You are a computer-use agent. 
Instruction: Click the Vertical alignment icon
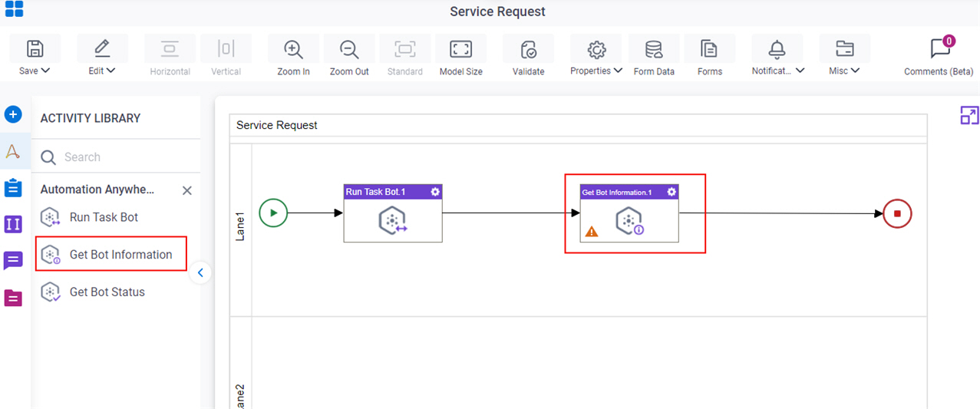(x=226, y=49)
